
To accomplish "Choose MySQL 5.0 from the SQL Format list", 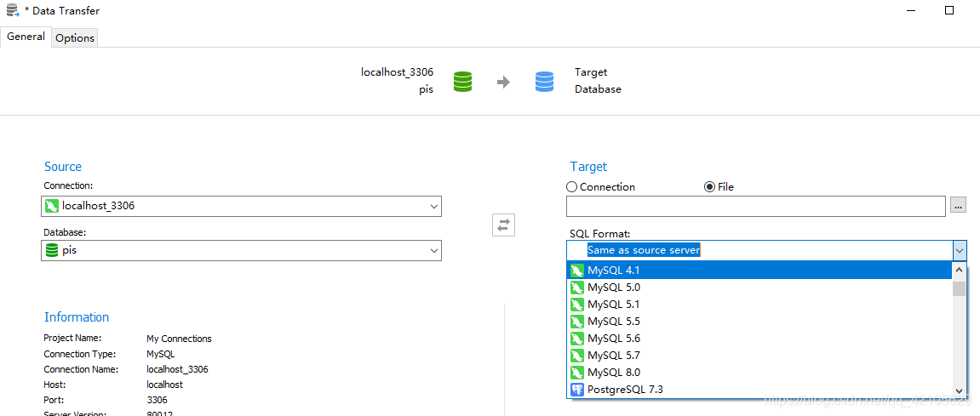I will tap(759, 288).
